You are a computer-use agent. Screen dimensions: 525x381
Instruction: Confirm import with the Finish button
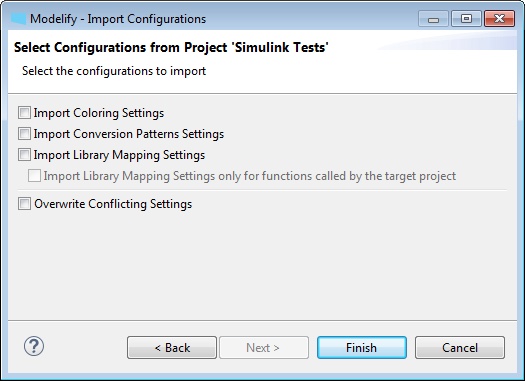362,348
